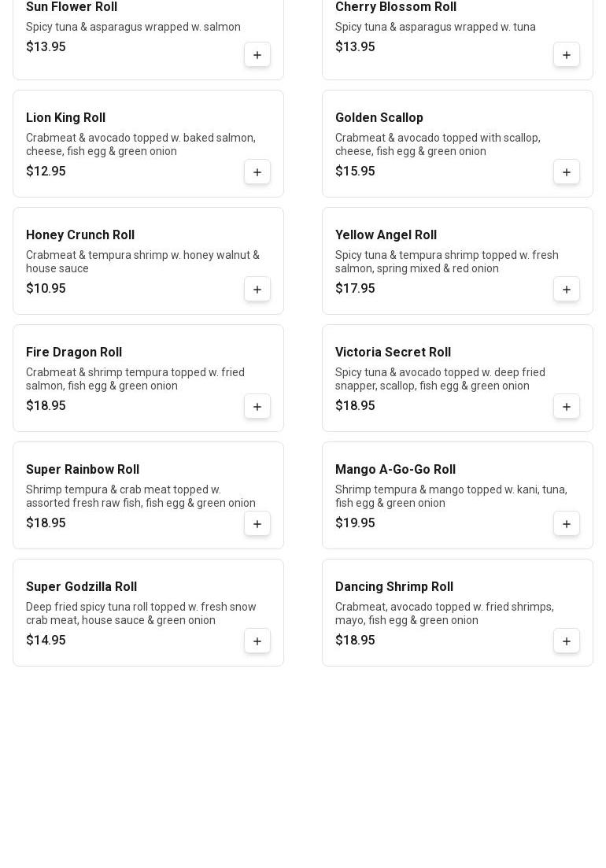The image size is (606, 868).
Task: Add Cherry Blossom Roll to order
Action: pos(567,55)
